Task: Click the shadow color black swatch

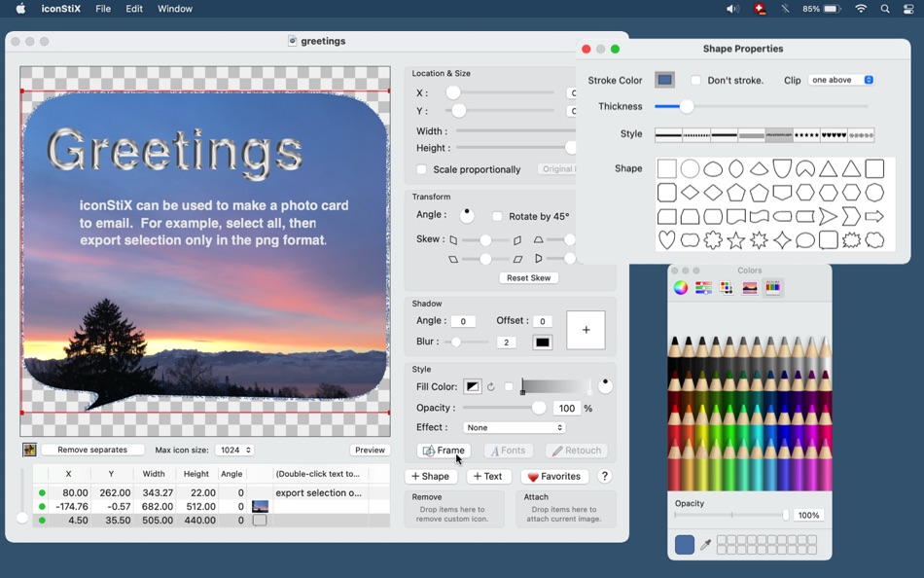Action: [x=542, y=343]
